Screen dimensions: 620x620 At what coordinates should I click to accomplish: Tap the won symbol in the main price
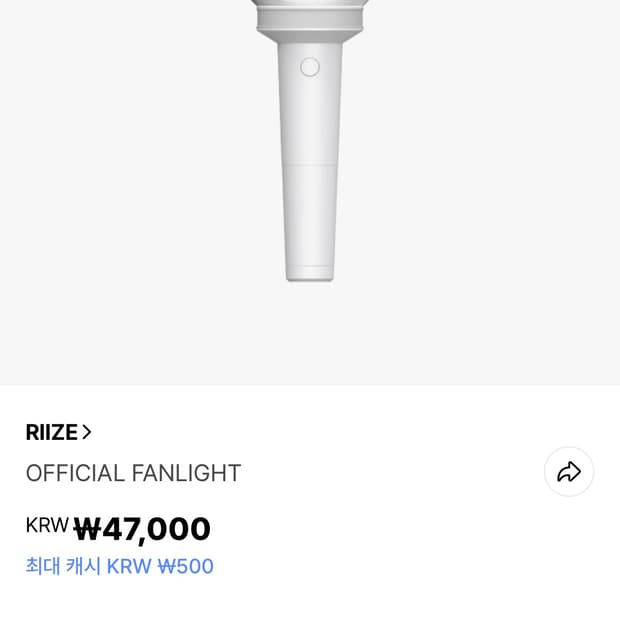pyautogui.click(x=88, y=529)
